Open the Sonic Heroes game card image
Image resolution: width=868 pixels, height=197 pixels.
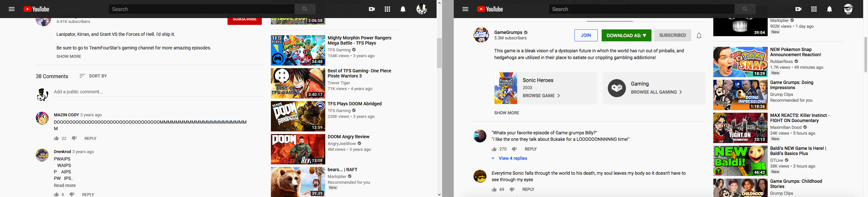click(506, 88)
